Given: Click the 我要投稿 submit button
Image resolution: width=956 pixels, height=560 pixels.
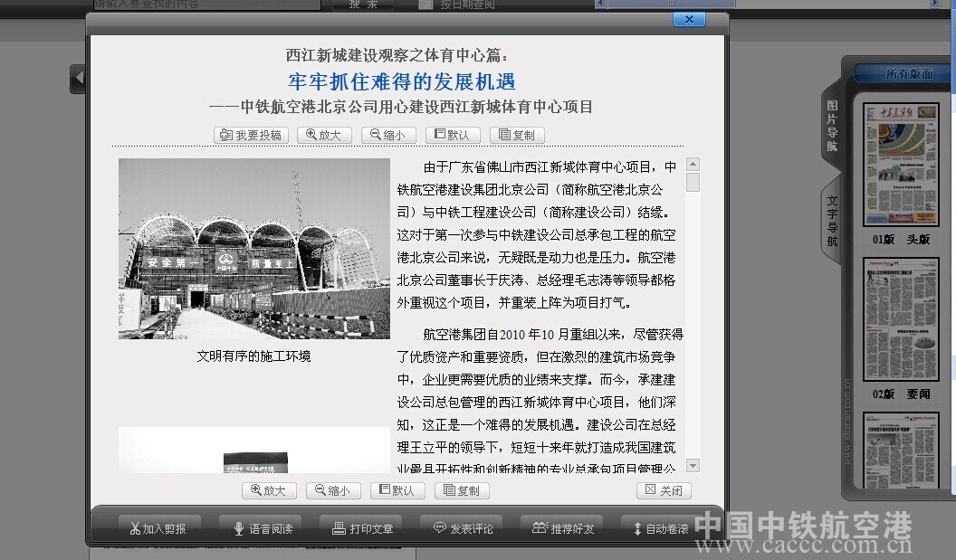Looking at the screenshot, I should [x=251, y=135].
